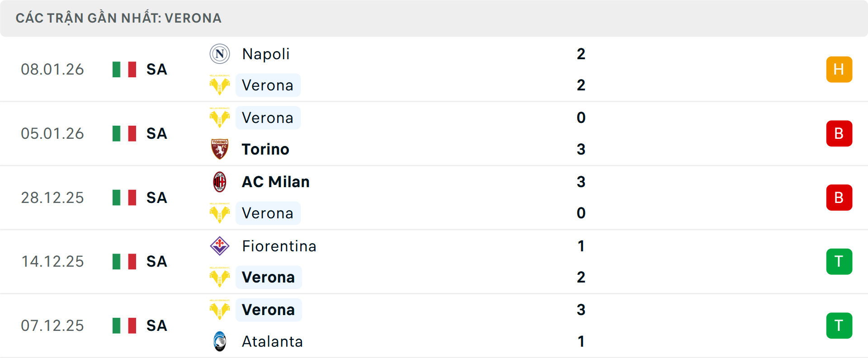Open the Napoli team link

[x=266, y=54]
